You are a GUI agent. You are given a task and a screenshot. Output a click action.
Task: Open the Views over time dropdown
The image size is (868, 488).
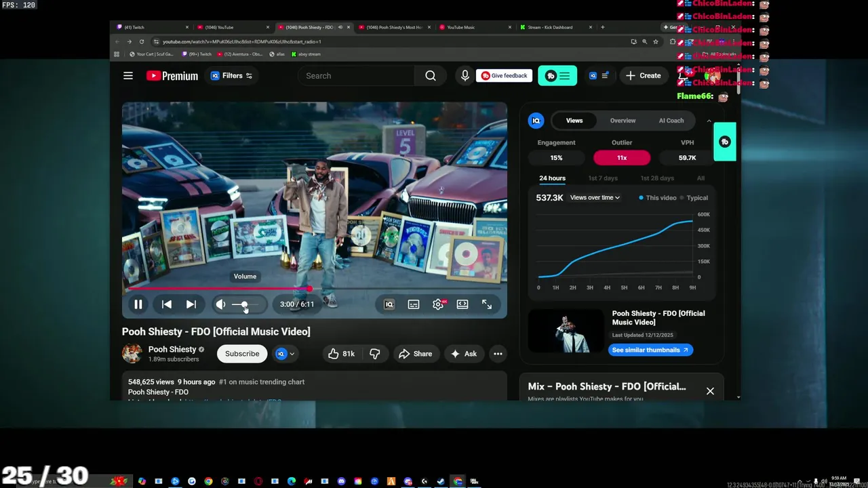pos(595,198)
